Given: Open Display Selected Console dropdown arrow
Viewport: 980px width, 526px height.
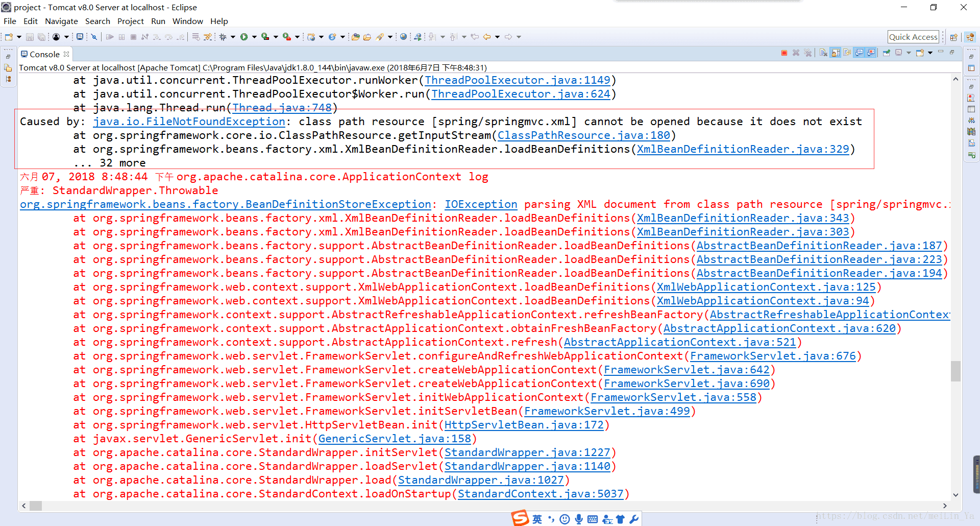Looking at the screenshot, I should (x=909, y=53).
